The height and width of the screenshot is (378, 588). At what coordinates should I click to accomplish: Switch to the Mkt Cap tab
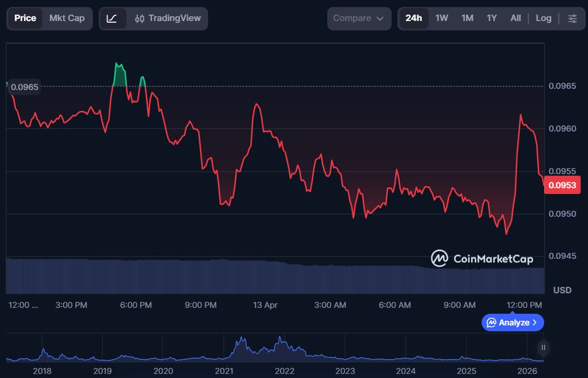click(x=67, y=18)
